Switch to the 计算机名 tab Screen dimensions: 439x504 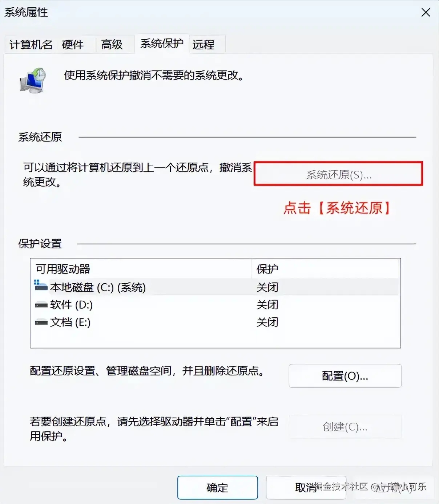coord(31,45)
